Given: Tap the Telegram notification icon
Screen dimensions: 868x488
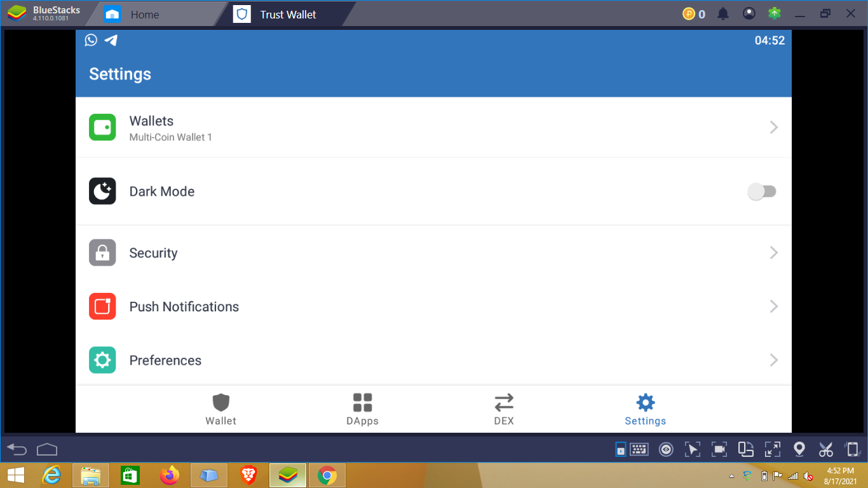Looking at the screenshot, I should pyautogui.click(x=111, y=40).
